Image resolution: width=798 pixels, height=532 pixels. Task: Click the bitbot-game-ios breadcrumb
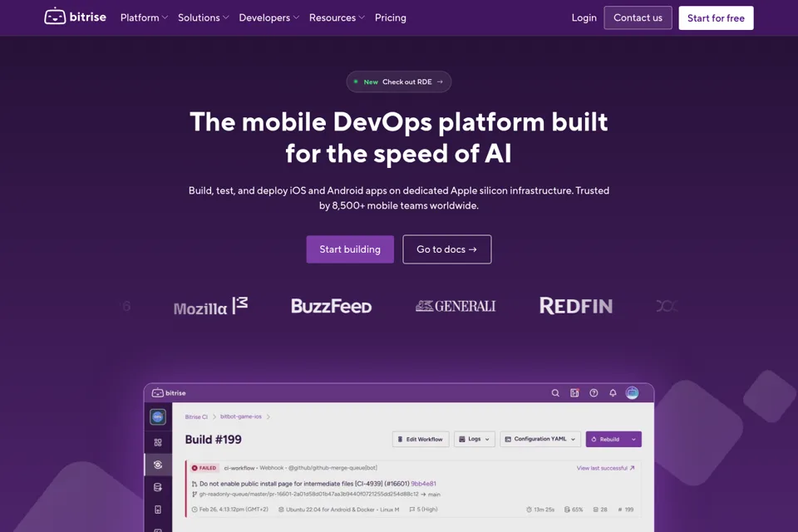(x=241, y=416)
